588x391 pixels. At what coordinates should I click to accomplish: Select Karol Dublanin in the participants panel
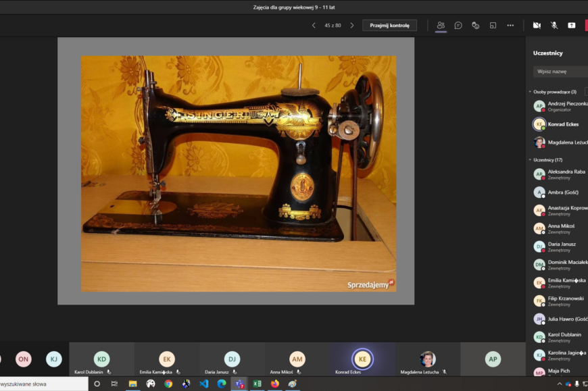(x=560, y=337)
